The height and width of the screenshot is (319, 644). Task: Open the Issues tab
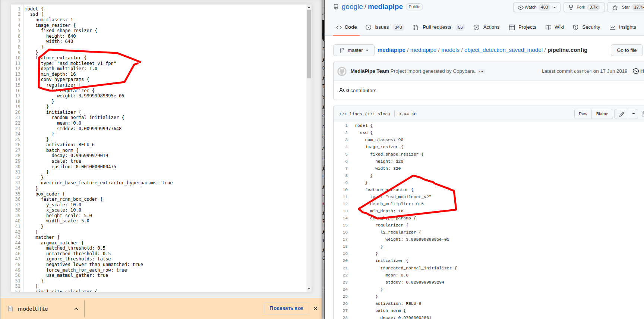pos(384,27)
